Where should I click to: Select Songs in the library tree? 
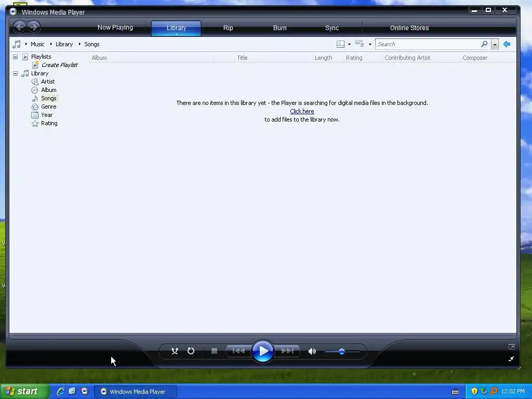(x=48, y=98)
